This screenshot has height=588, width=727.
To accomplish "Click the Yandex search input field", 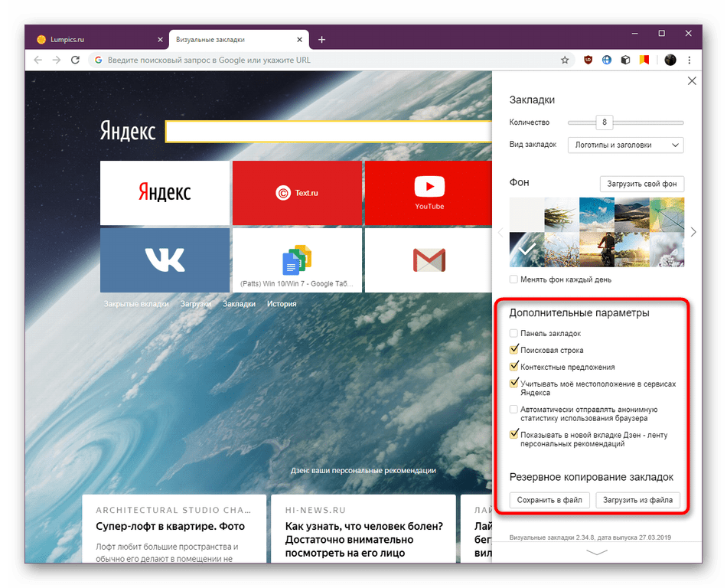I will click(329, 132).
